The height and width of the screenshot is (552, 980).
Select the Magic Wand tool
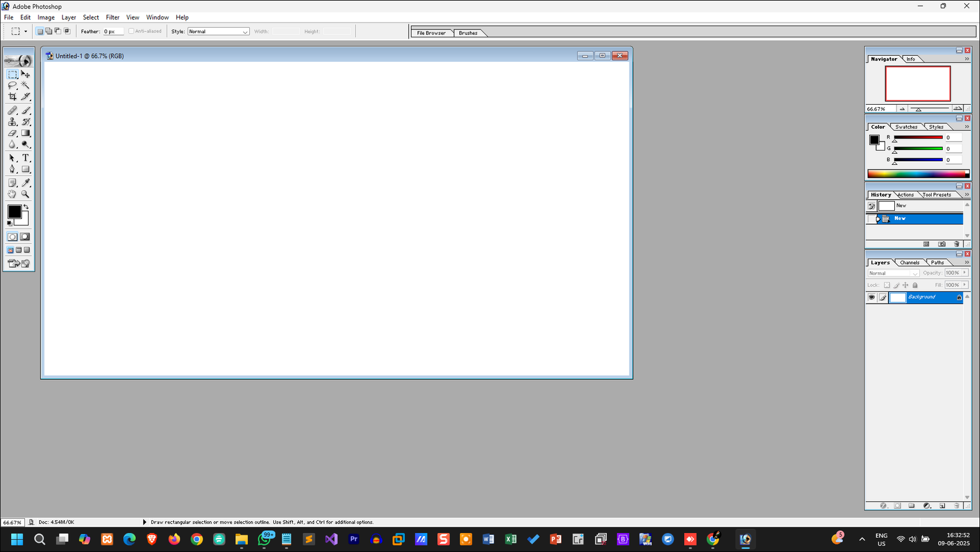coord(26,85)
